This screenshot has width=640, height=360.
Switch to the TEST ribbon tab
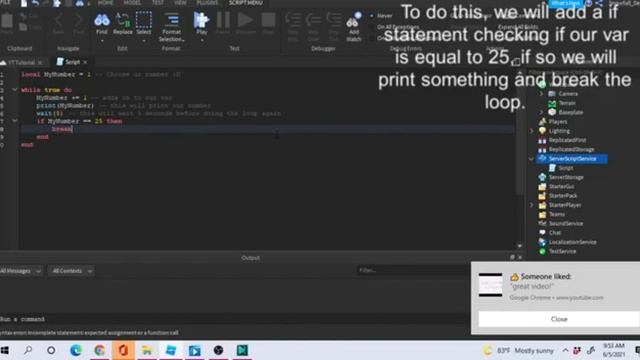[x=158, y=3]
